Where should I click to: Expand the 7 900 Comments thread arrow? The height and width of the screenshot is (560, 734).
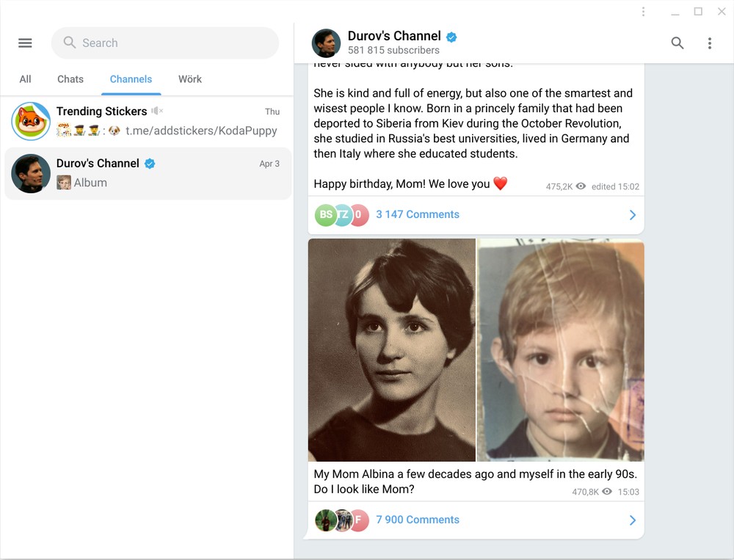632,520
